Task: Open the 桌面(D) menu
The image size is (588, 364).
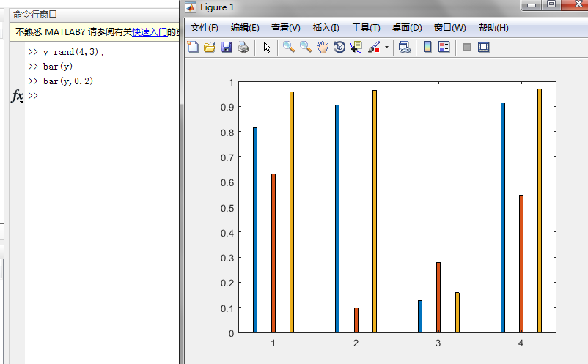Action: 407,28
